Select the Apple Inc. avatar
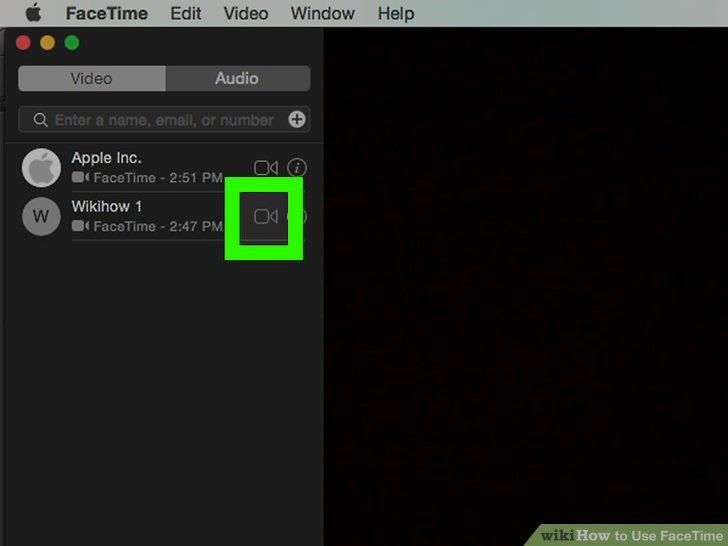This screenshot has height=546, width=728. (x=41, y=168)
